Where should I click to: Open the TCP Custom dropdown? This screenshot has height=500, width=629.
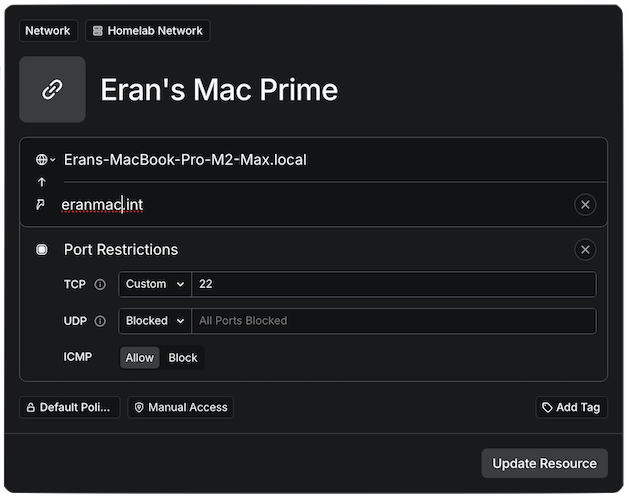(x=155, y=284)
